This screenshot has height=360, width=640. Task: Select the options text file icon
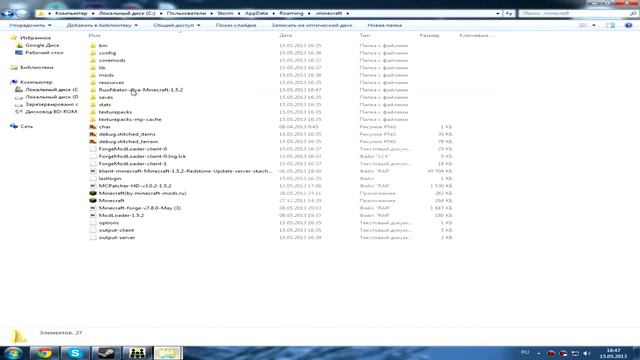coord(93,223)
